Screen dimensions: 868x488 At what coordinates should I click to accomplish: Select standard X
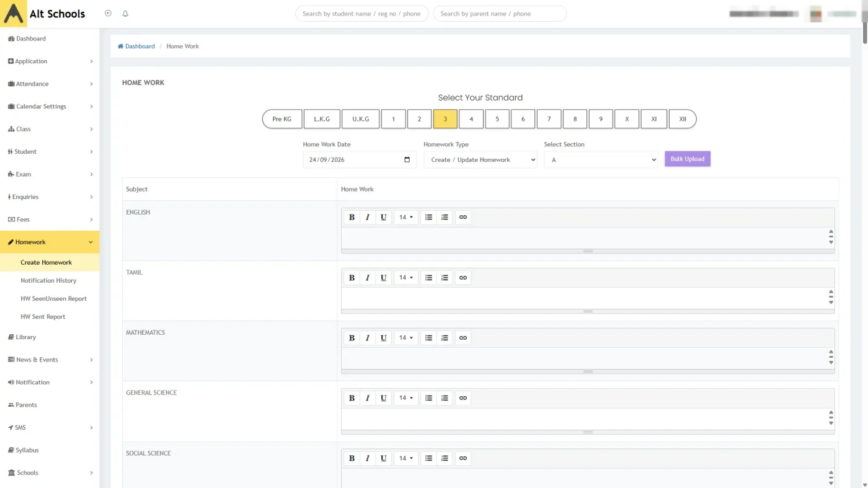(627, 119)
